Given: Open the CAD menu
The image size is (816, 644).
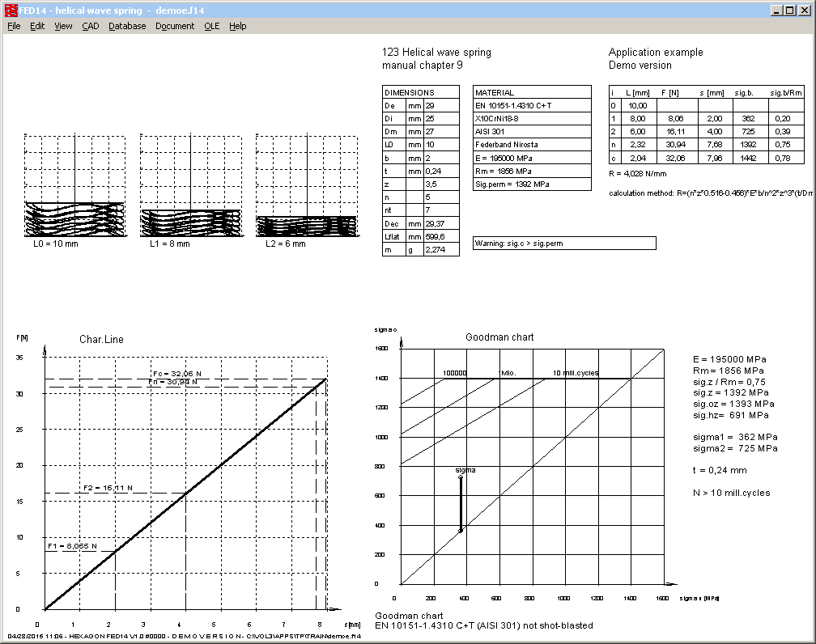Looking at the screenshot, I should point(90,26).
